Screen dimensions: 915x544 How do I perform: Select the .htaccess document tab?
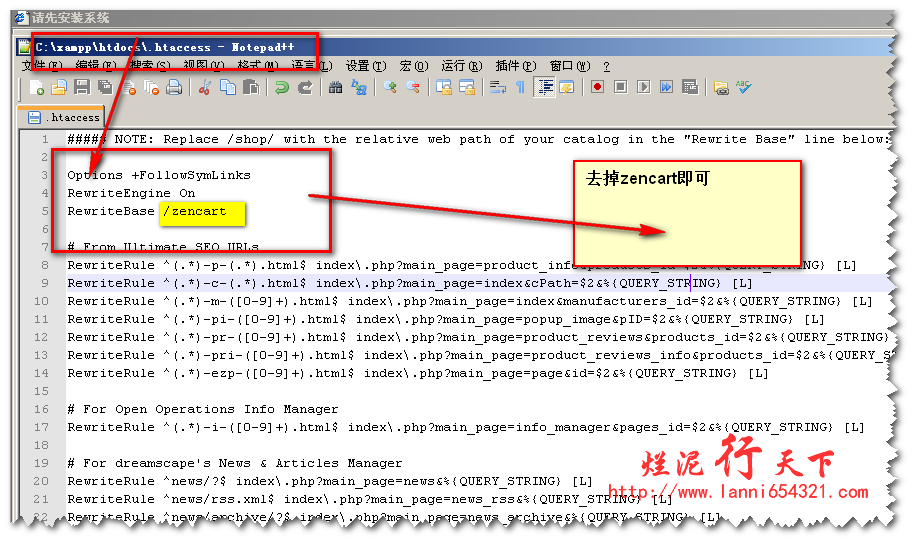click(66, 117)
